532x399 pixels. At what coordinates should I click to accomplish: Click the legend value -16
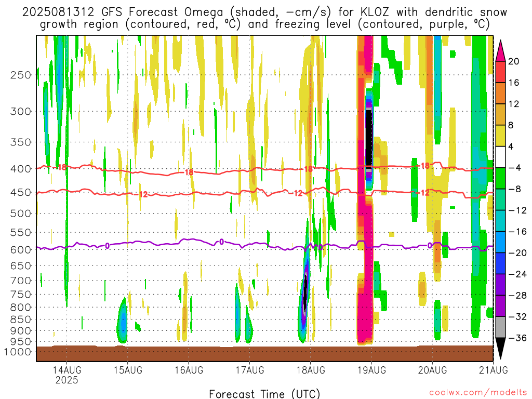pyautogui.click(x=517, y=232)
